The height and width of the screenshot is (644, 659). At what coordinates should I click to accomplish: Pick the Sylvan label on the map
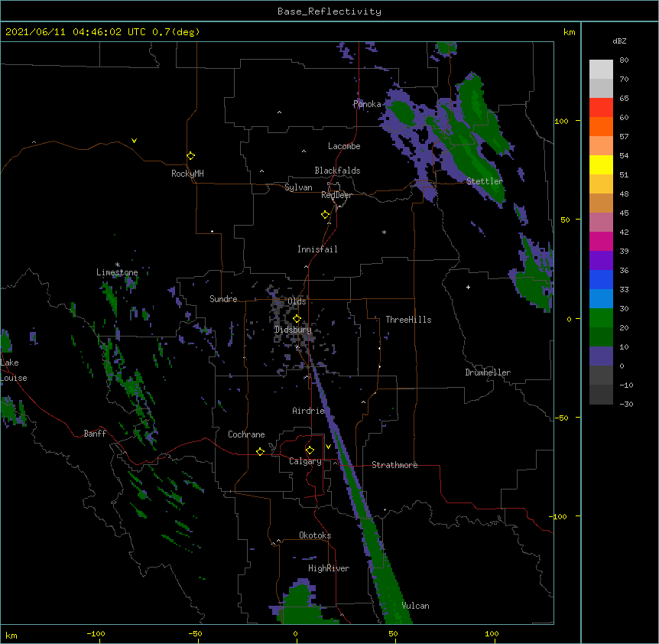point(298,187)
